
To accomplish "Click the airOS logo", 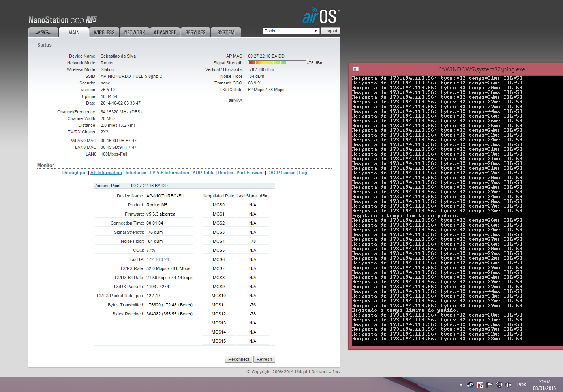I will point(321,16).
